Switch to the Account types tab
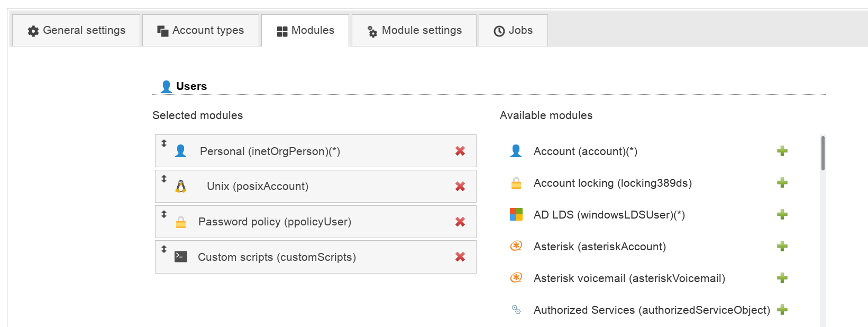 pyautogui.click(x=200, y=31)
